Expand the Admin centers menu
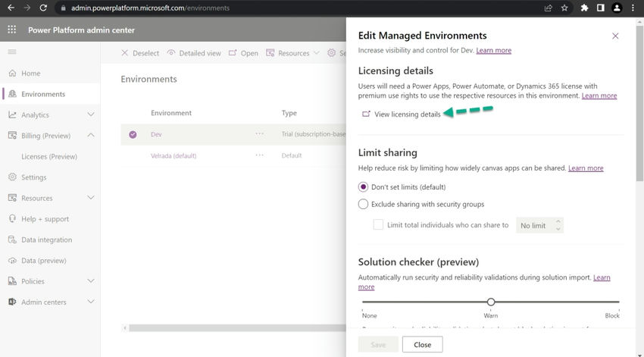 click(91, 302)
